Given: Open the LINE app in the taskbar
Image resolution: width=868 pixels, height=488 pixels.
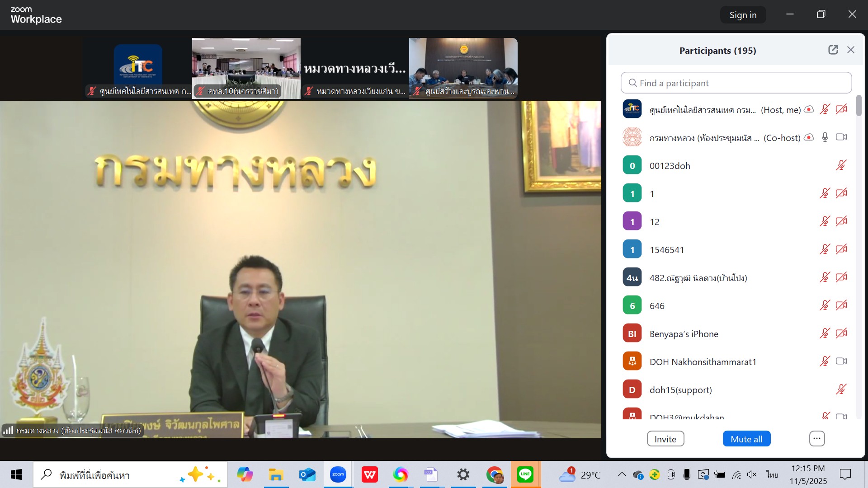Looking at the screenshot, I should (x=525, y=474).
